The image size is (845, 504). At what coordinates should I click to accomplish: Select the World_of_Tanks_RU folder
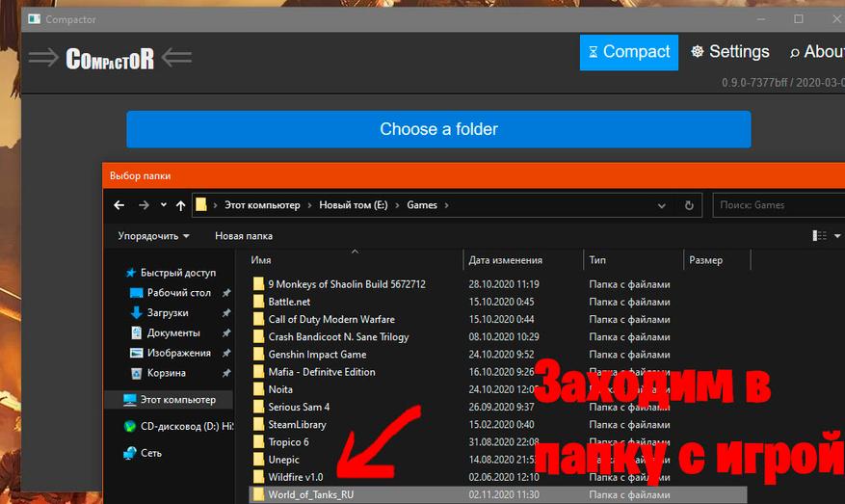tap(310, 494)
